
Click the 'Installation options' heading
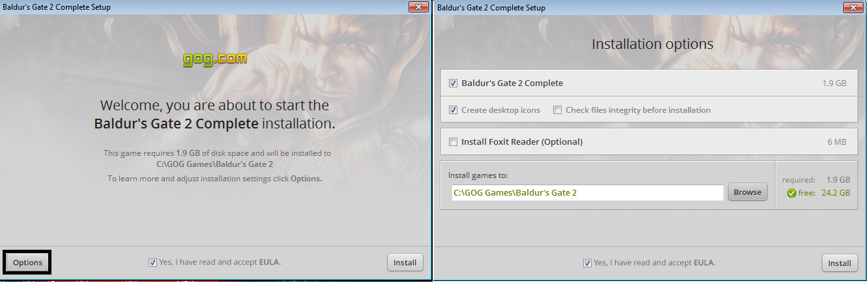[x=652, y=44]
